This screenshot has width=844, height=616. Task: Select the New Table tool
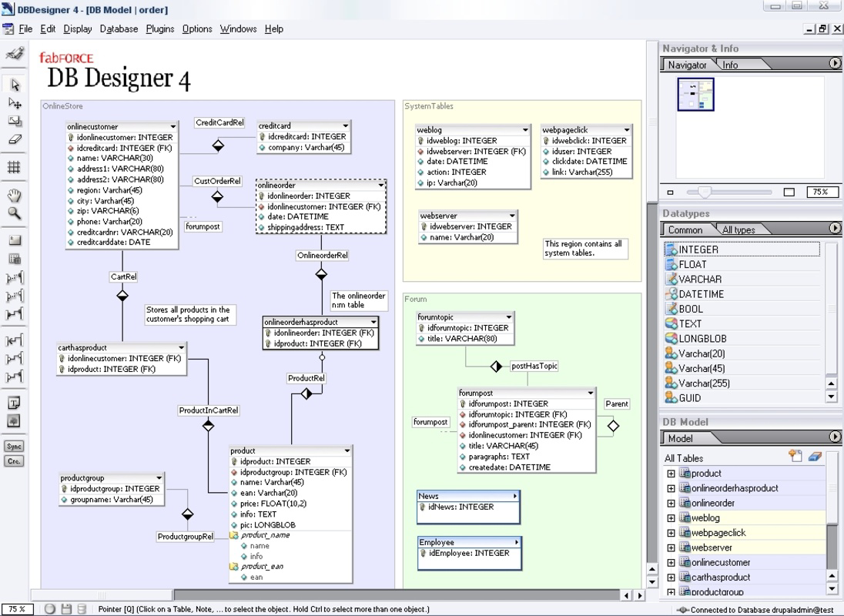15,259
